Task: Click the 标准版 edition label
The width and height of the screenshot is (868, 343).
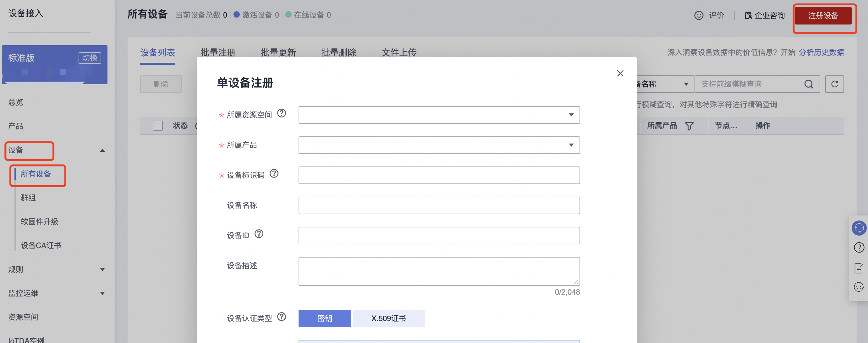Action: [x=21, y=58]
